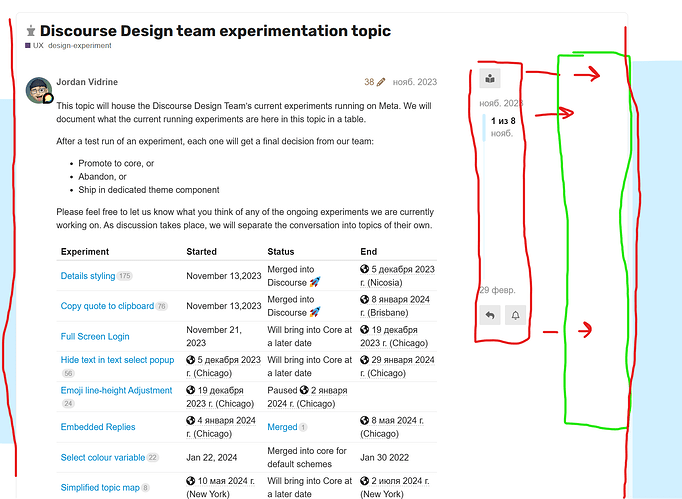Open the Embedded Replies link
The image size is (682, 499).
[x=98, y=427]
